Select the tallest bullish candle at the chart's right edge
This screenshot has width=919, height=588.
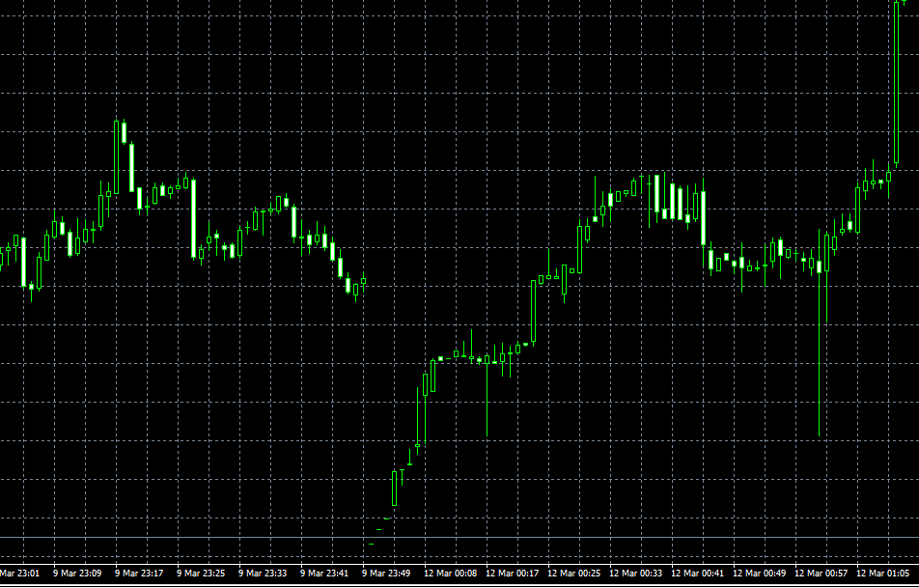point(896,83)
